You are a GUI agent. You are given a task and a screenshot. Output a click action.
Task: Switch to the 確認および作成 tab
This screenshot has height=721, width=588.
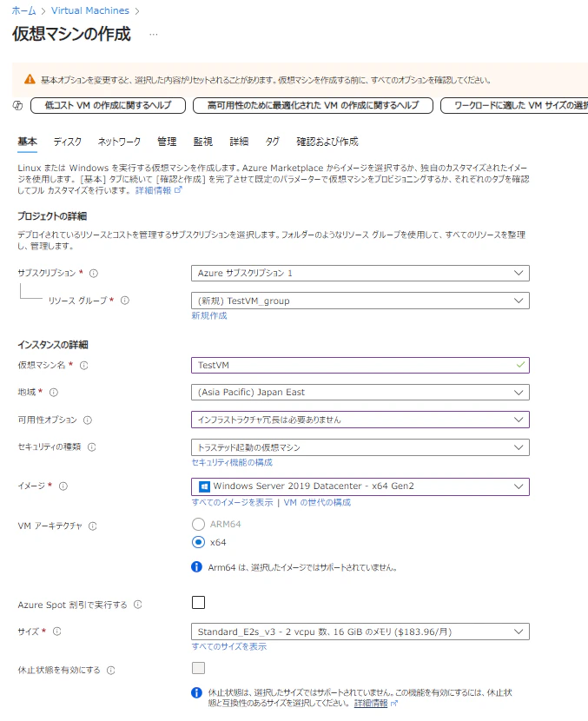click(327, 142)
